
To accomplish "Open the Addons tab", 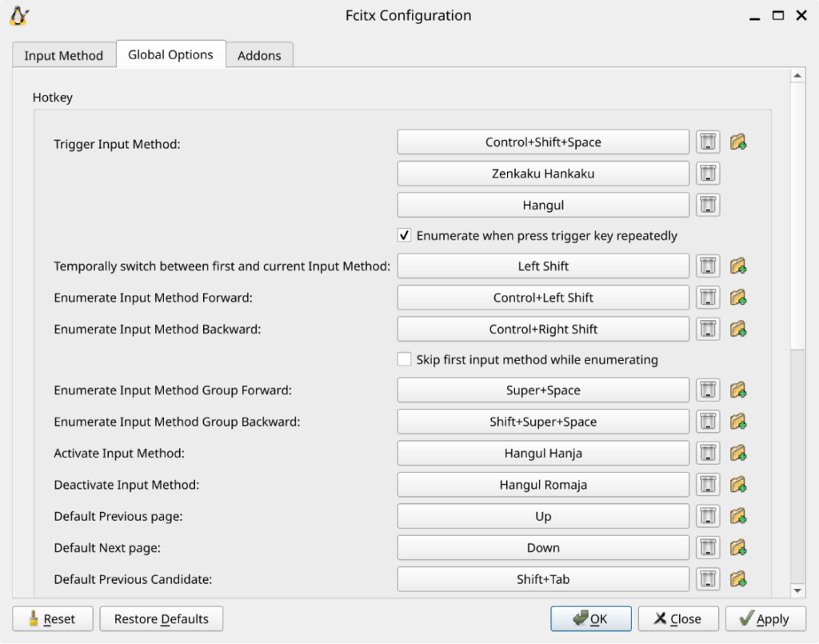I will coord(259,55).
